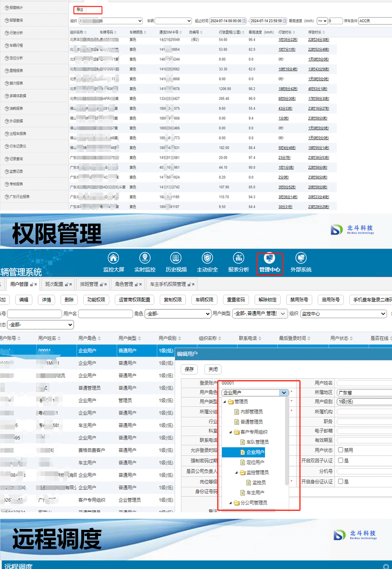Enable the 开启双因子认证 checkbox

[341, 460]
